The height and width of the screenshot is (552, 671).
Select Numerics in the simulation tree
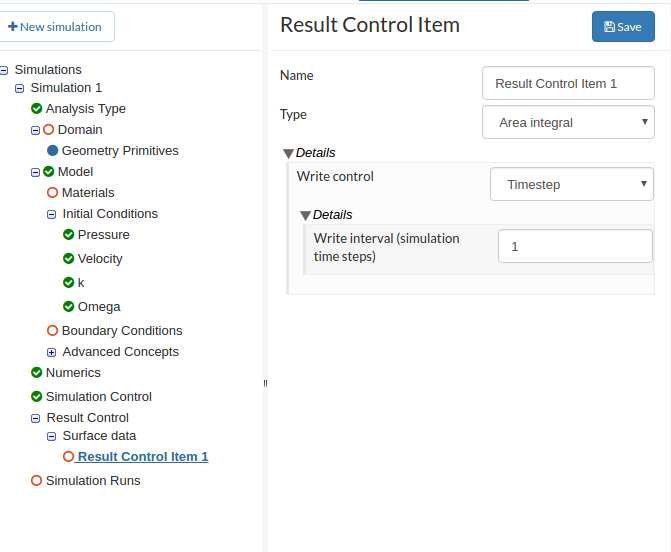(73, 372)
